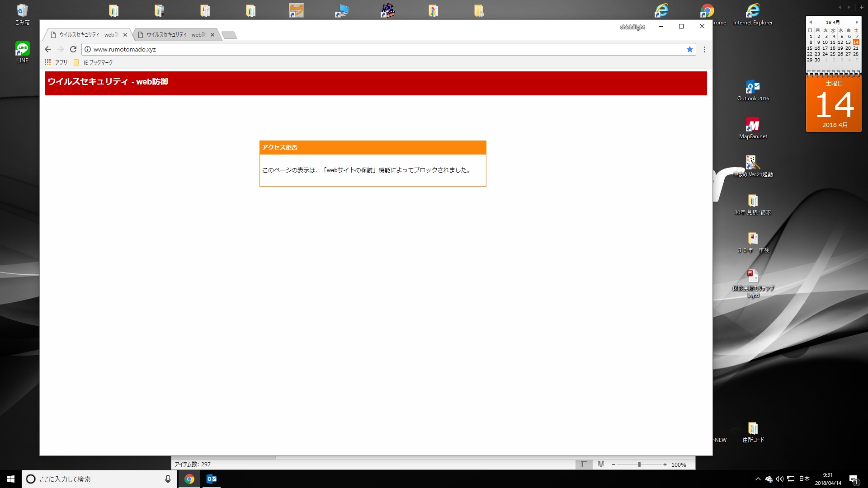
Task: Open a new Chrome tab
Action: pyautogui.click(x=229, y=35)
